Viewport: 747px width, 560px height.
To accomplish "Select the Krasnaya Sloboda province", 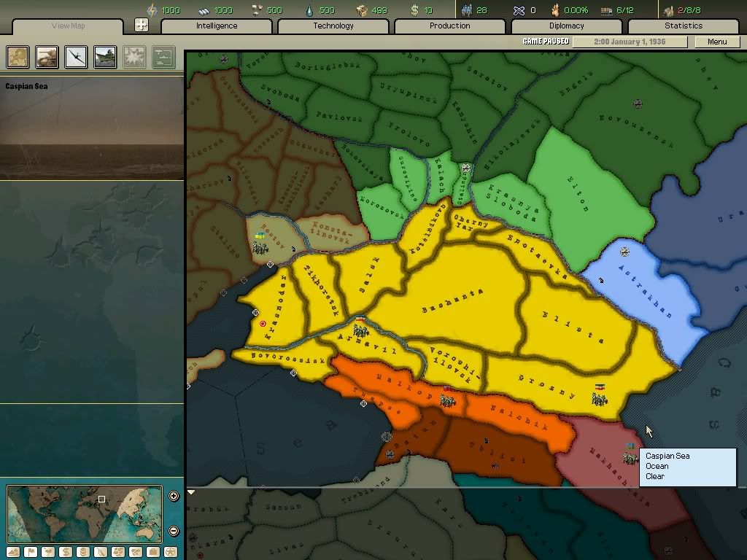I will pyautogui.click(x=514, y=204).
